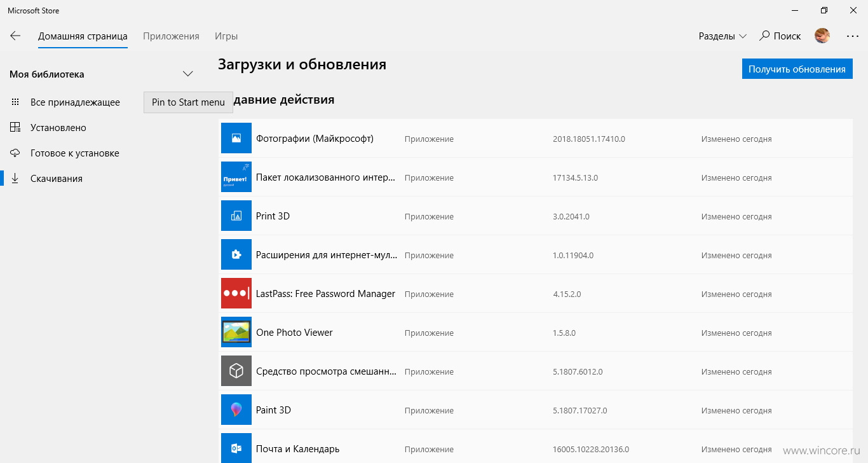Open Почта и Календарь entry name

(297, 449)
